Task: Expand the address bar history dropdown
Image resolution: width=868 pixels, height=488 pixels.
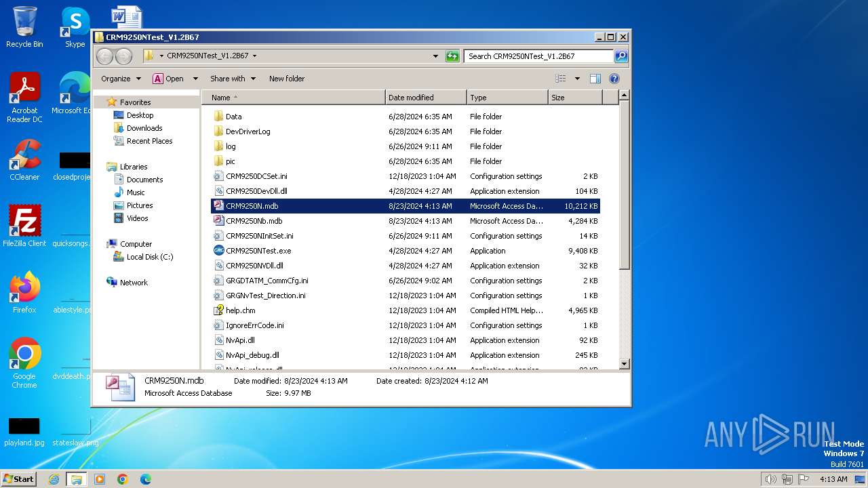Action: [x=435, y=56]
